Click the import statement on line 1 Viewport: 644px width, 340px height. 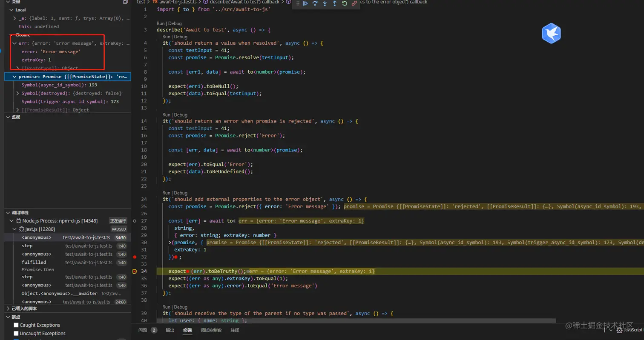(213, 9)
